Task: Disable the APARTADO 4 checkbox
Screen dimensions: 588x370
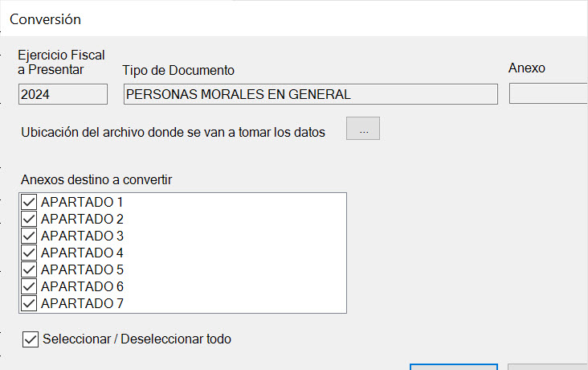Action: tap(30, 253)
